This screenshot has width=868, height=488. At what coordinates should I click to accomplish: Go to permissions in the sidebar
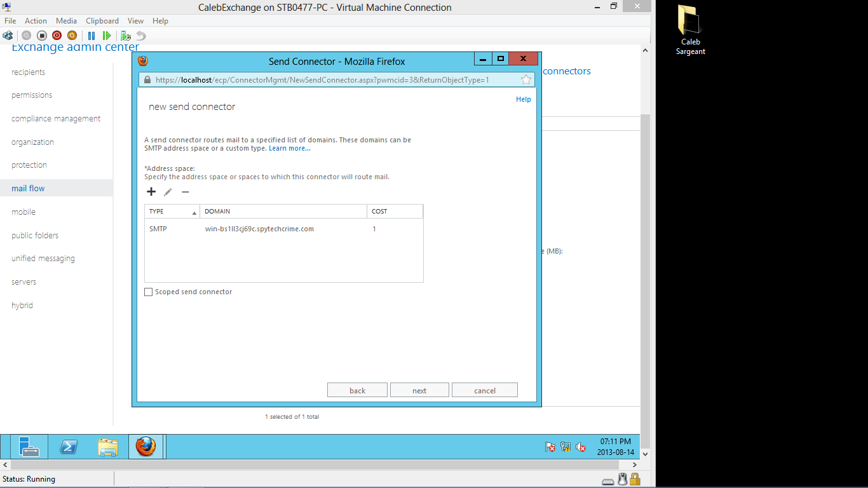point(32,95)
